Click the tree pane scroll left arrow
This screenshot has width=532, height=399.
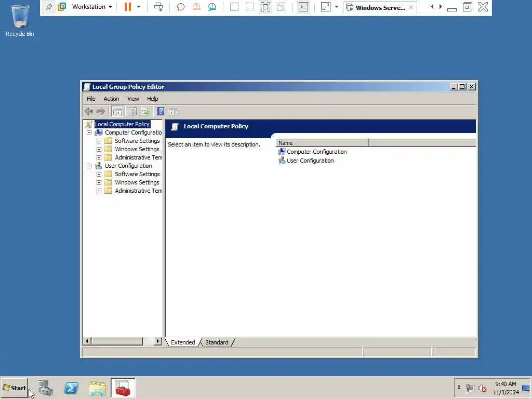click(x=87, y=341)
